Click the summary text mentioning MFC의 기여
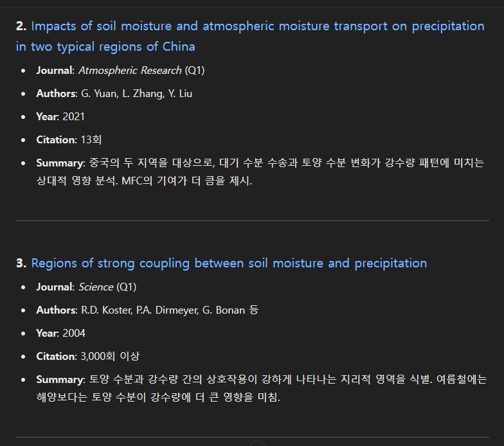Screen dimensions: 504x446 260,172
